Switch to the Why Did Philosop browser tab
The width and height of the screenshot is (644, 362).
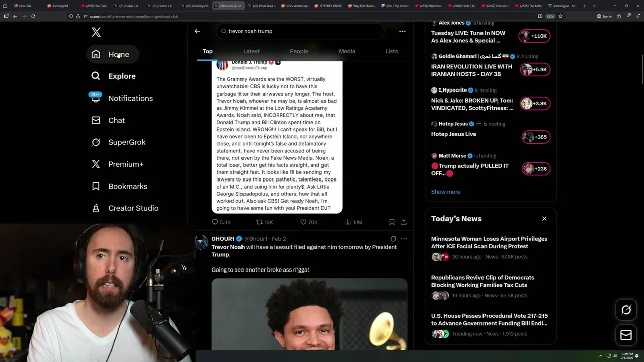(x=361, y=6)
